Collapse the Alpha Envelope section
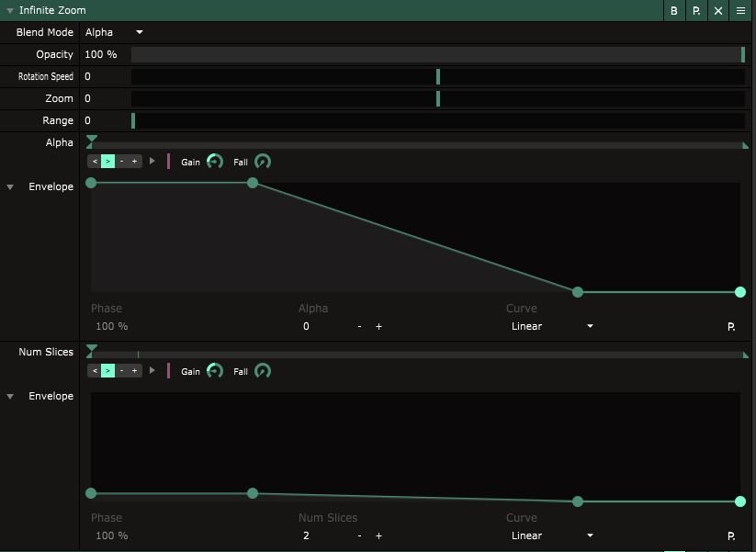 [10, 187]
